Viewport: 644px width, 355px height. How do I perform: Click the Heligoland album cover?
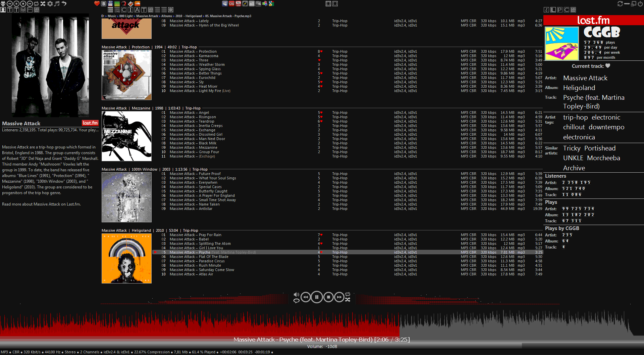pos(126,258)
